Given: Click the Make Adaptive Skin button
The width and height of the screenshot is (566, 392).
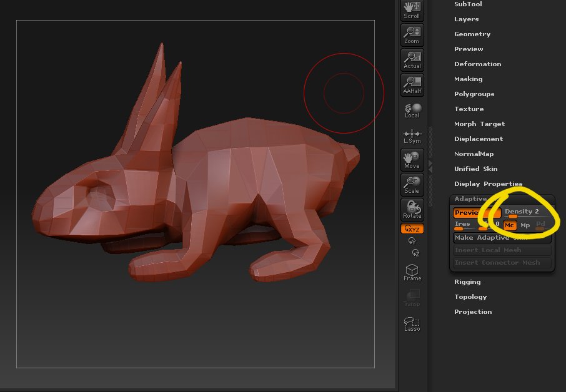Looking at the screenshot, I should click(x=502, y=238).
